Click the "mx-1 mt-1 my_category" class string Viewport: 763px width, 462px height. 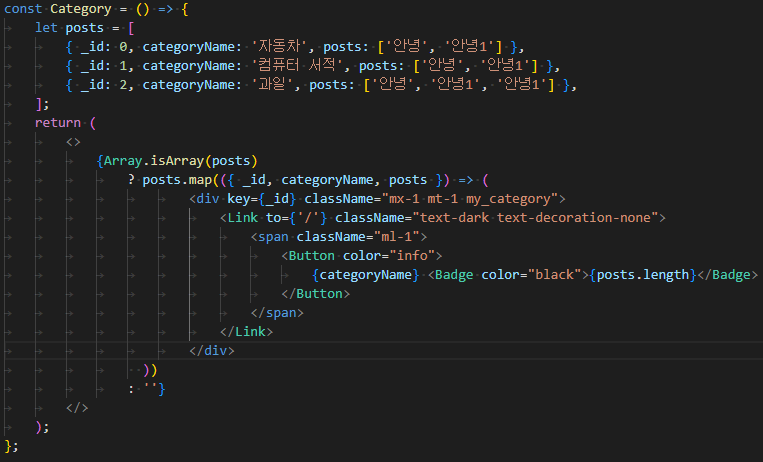click(x=470, y=199)
